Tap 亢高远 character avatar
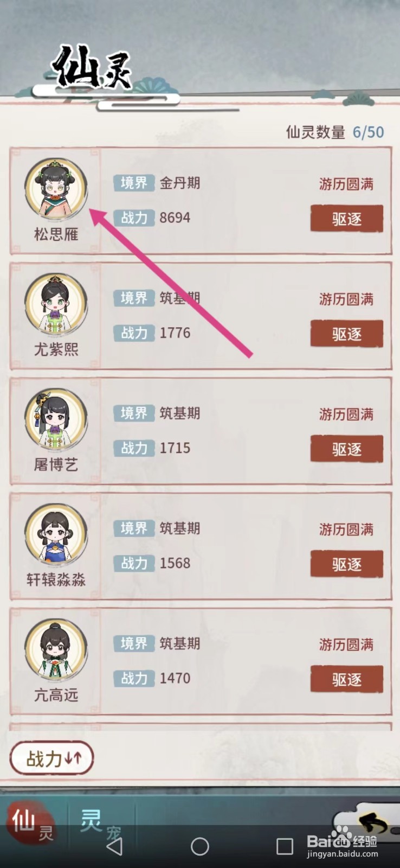The height and width of the screenshot is (868, 400). (56, 649)
